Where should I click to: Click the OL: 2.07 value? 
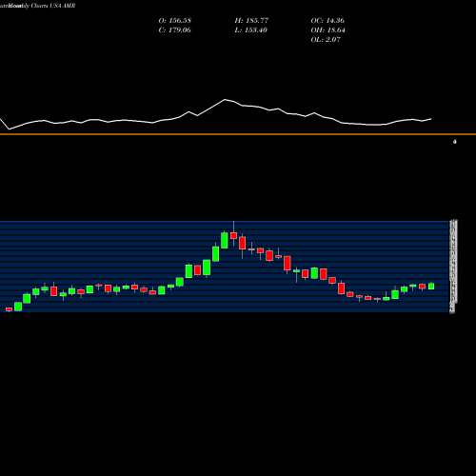click(326, 40)
